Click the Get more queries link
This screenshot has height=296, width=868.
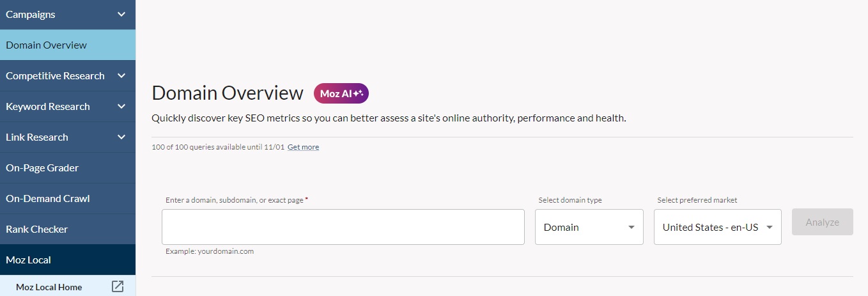tap(303, 147)
